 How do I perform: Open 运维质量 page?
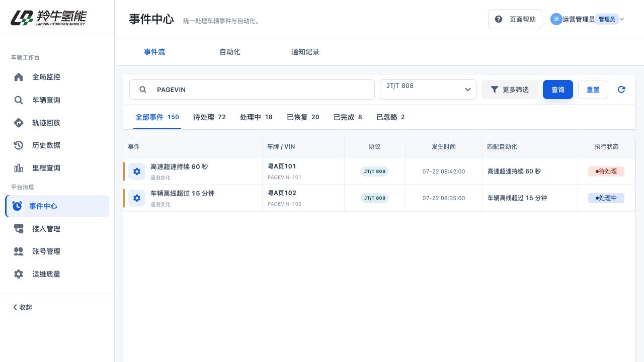click(57, 274)
